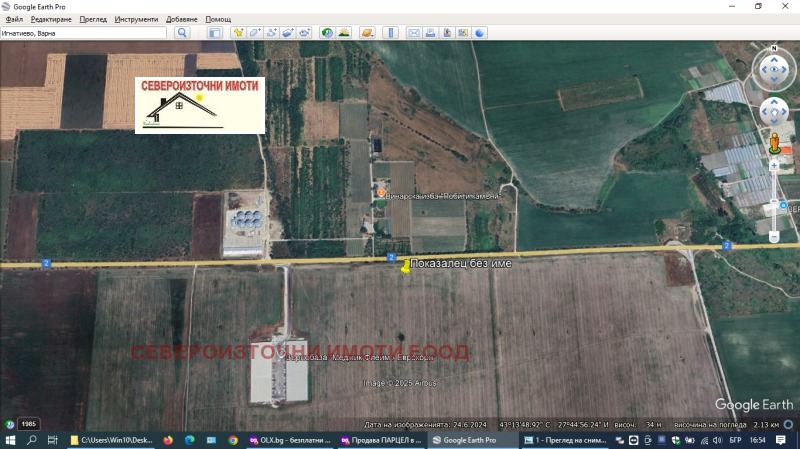The width and height of the screenshot is (800, 449).
Task: Select the ruler measurement tool
Action: pos(390,33)
